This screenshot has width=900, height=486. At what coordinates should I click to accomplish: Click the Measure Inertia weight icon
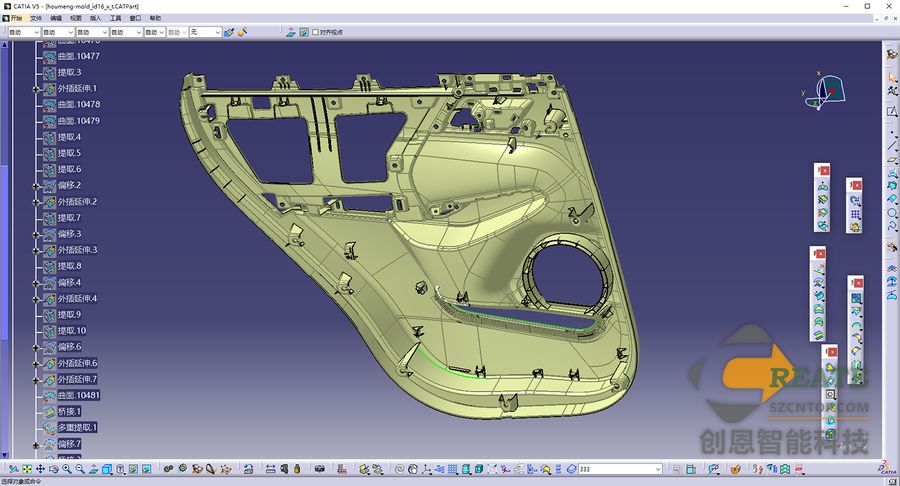pyautogui.click(x=297, y=469)
